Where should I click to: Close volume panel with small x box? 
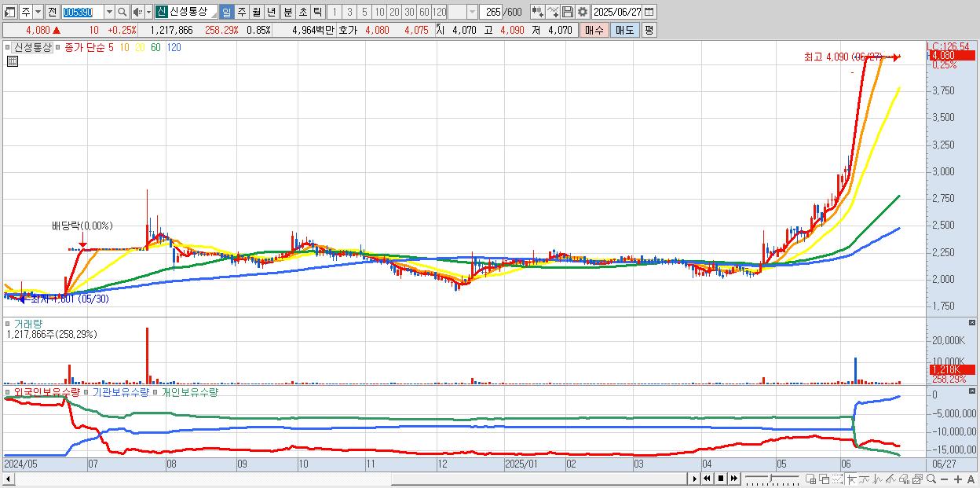click(x=972, y=322)
